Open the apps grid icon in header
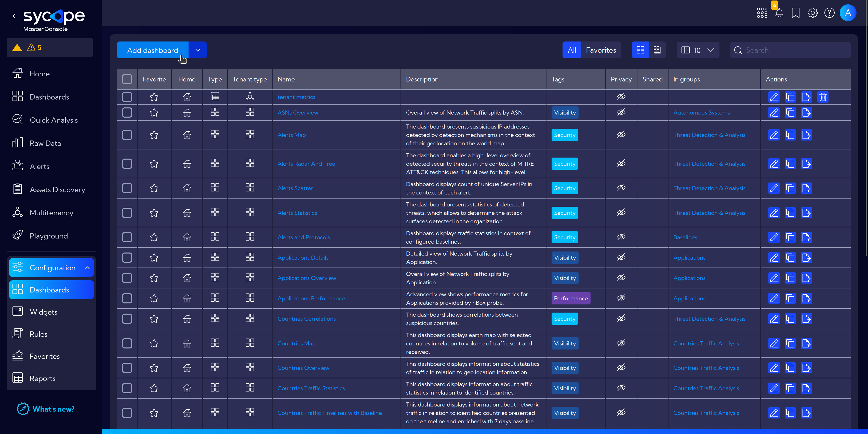Viewport: 868px width, 434px height. pos(762,13)
